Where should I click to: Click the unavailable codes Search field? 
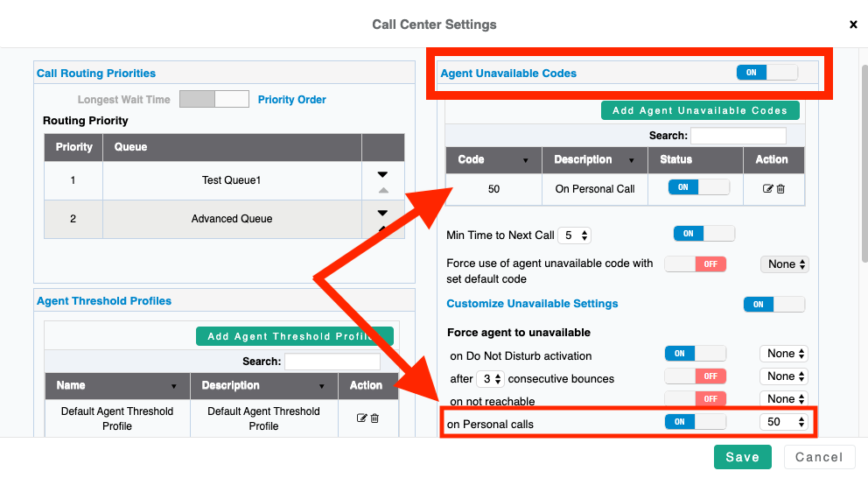[738, 136]
